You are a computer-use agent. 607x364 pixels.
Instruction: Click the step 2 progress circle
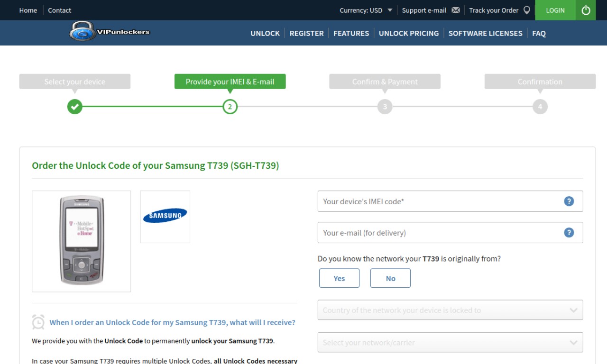pos(230,107)
